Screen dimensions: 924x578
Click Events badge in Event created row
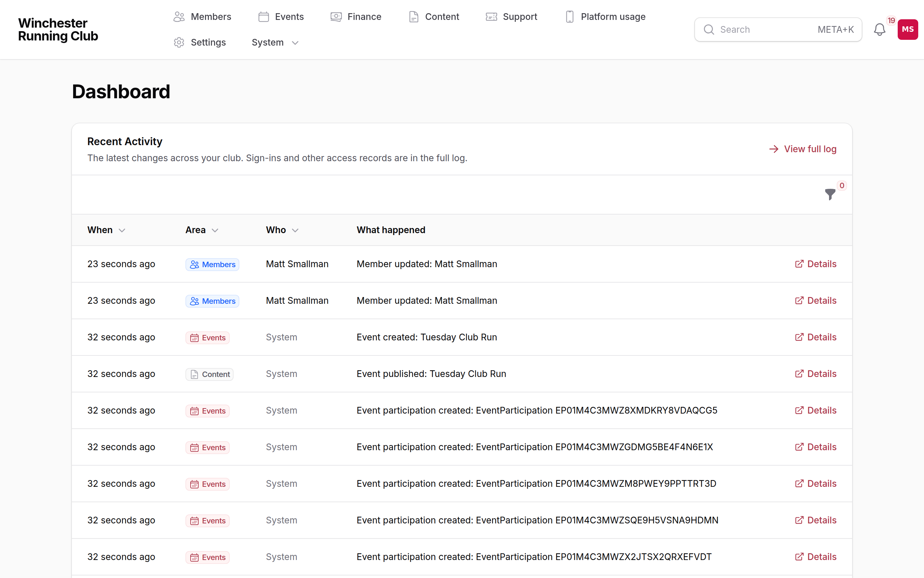(207, 338)
